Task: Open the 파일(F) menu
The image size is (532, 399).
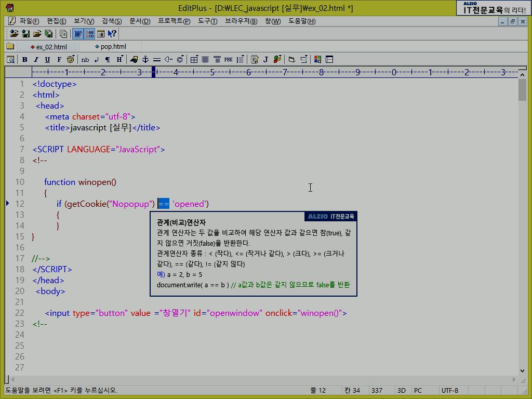Action: (29, 21)
